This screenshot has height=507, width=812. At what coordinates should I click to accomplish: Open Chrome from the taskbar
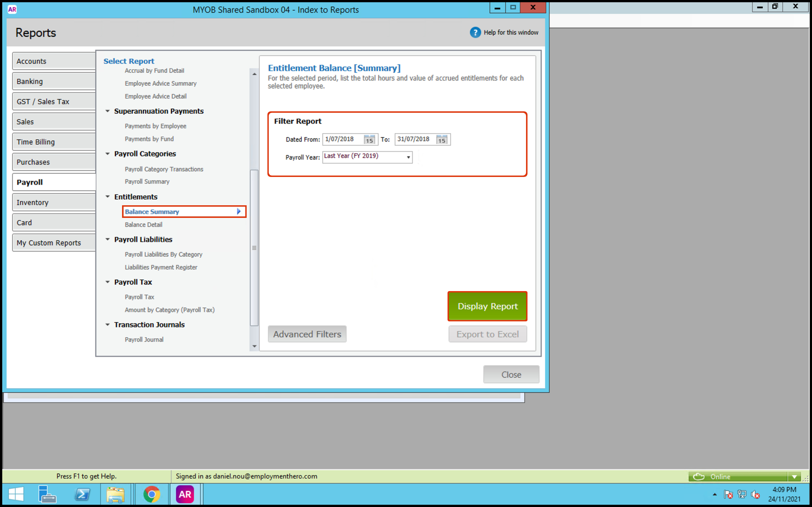[152, 494]
